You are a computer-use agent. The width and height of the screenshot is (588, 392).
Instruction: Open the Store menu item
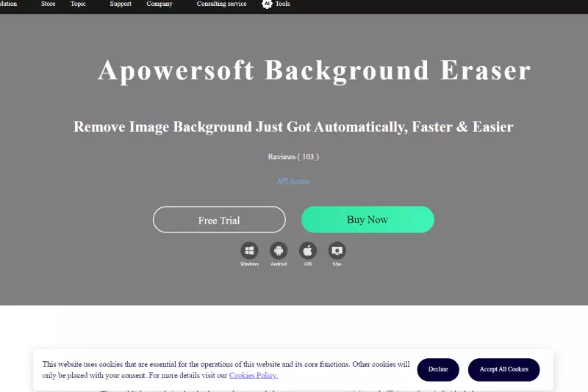point(48,4)
